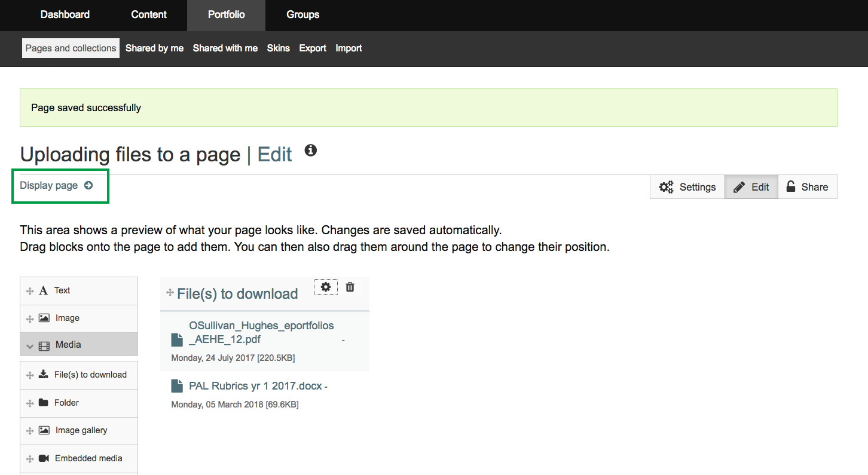Select the Image gallery block
Image resolution: width=868 pixels, height=475 pixels.
(79, 431)
